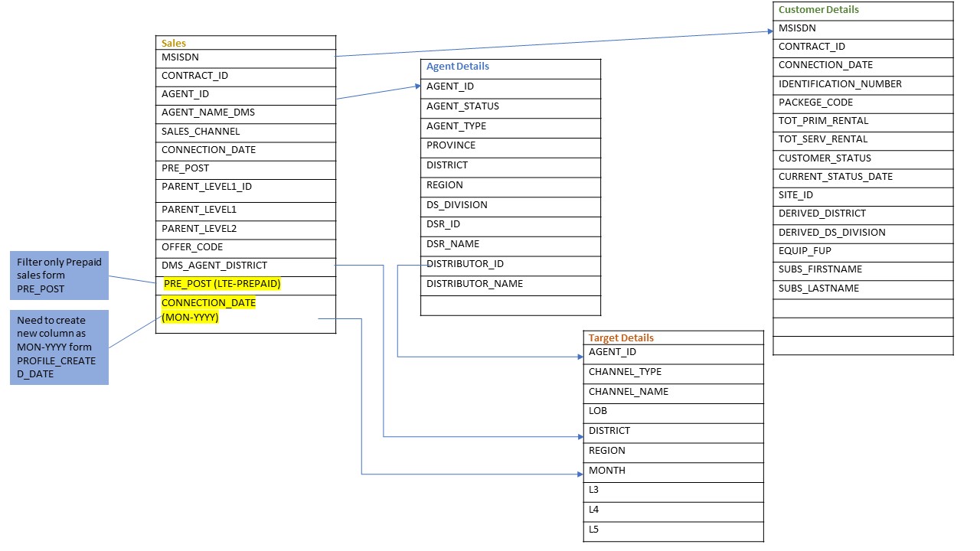Select the DISTRIBUTOR_NAME cell
980x551 pixels.
tap(474, 283)
